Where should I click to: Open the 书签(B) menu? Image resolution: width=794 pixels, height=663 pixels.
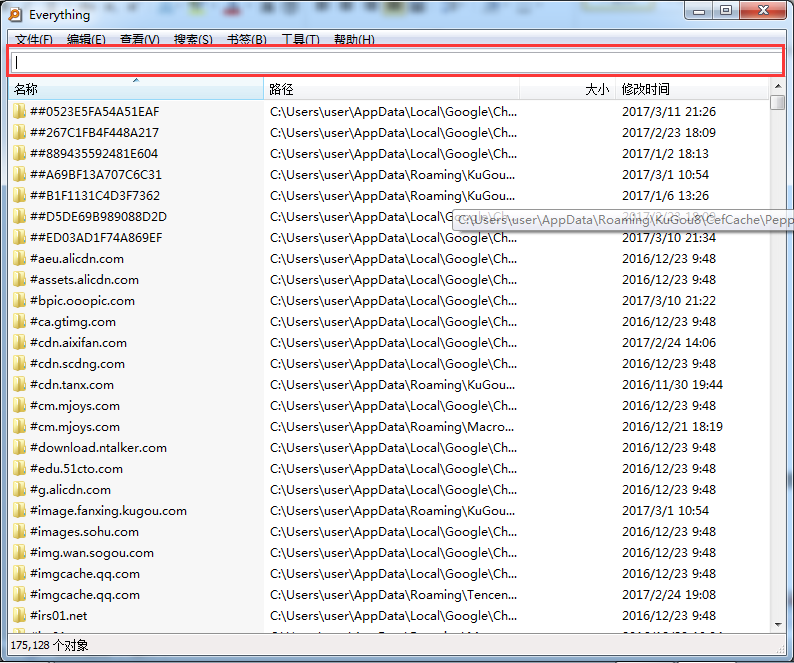(247, 40)
